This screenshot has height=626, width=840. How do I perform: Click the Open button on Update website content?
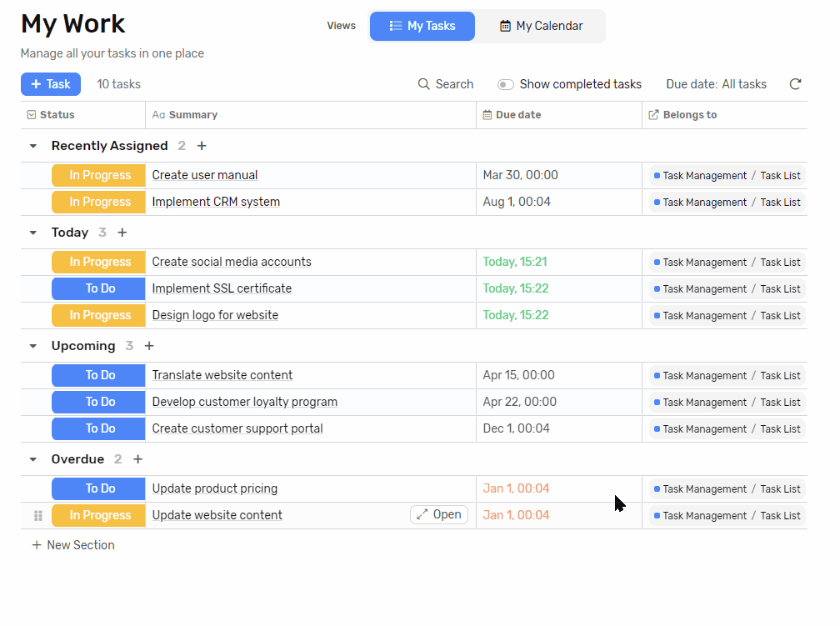click(439, 515)
